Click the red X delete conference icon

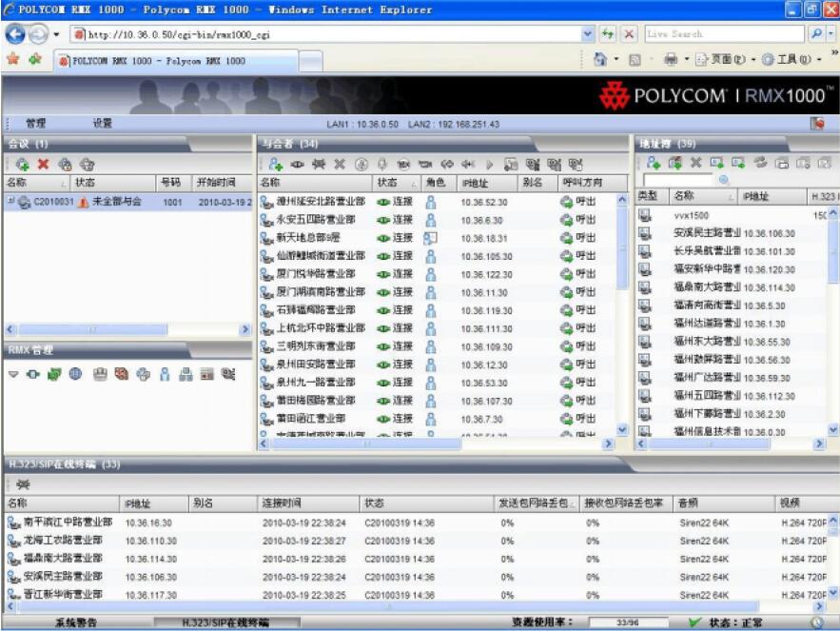click(43, 164)
